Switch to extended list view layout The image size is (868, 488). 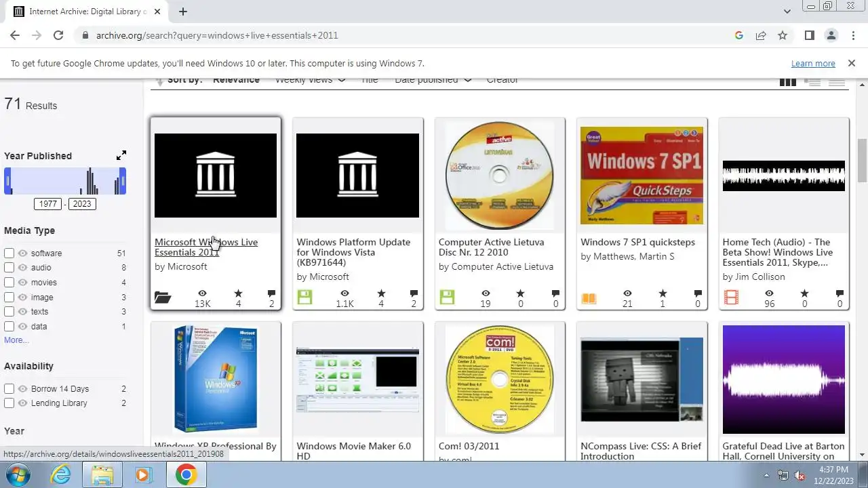(x=812, y=82)
